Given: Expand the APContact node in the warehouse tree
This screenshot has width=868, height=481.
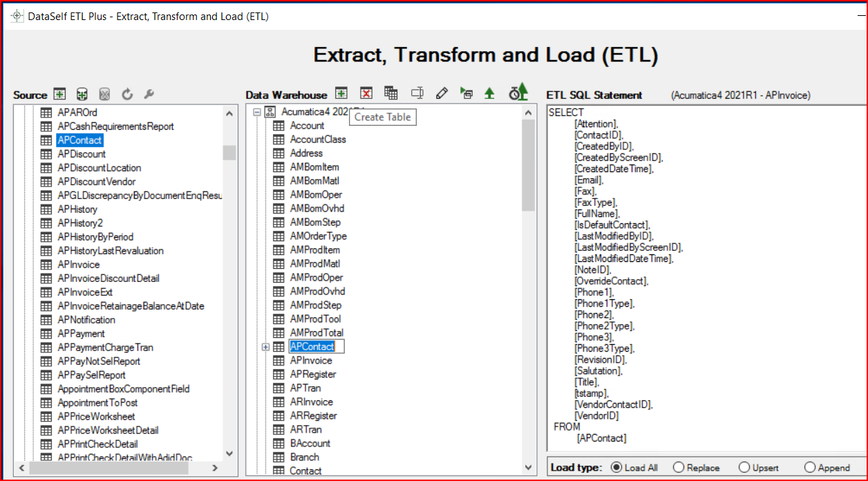Looking at the screenshot, I should 265,346.
